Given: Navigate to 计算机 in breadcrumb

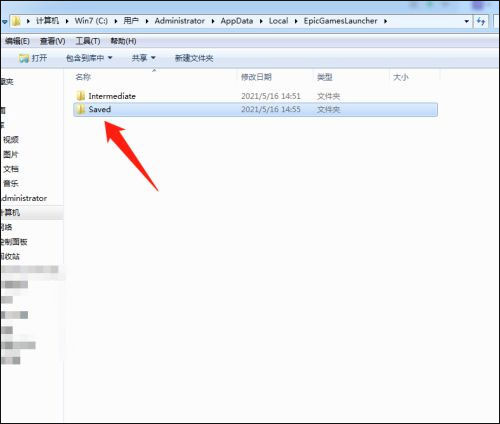Looking at the screenshot, I should tap(47, 21).
